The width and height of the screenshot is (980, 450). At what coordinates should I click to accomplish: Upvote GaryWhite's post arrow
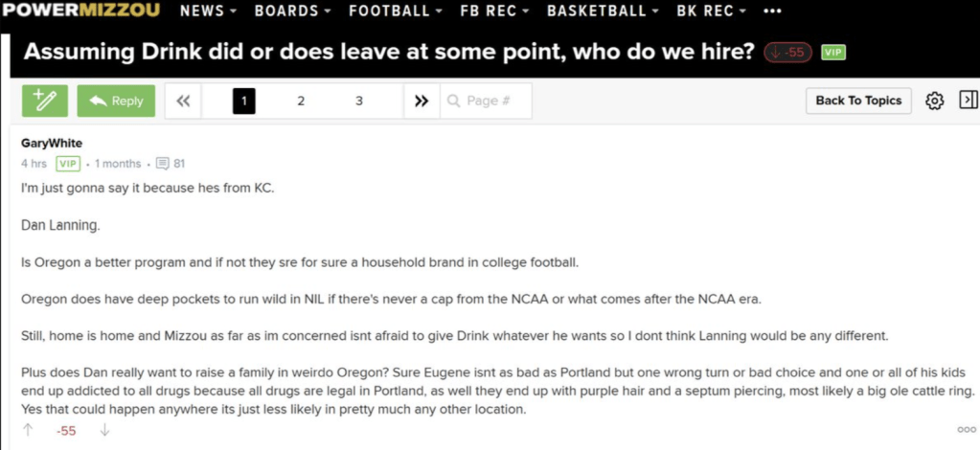point(28,431)
